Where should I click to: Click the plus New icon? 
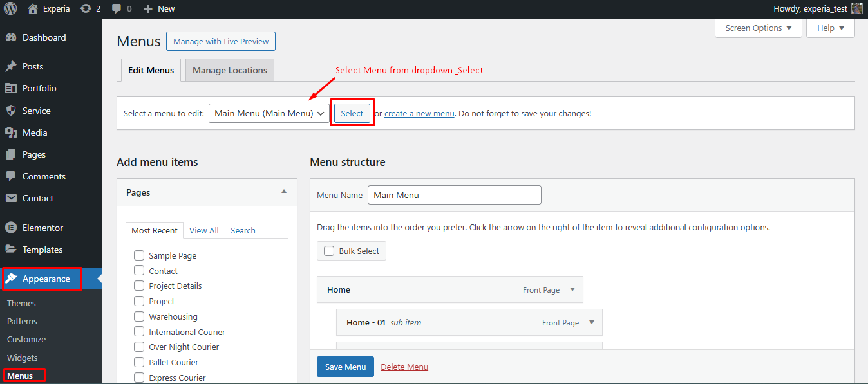click(148, 9)
